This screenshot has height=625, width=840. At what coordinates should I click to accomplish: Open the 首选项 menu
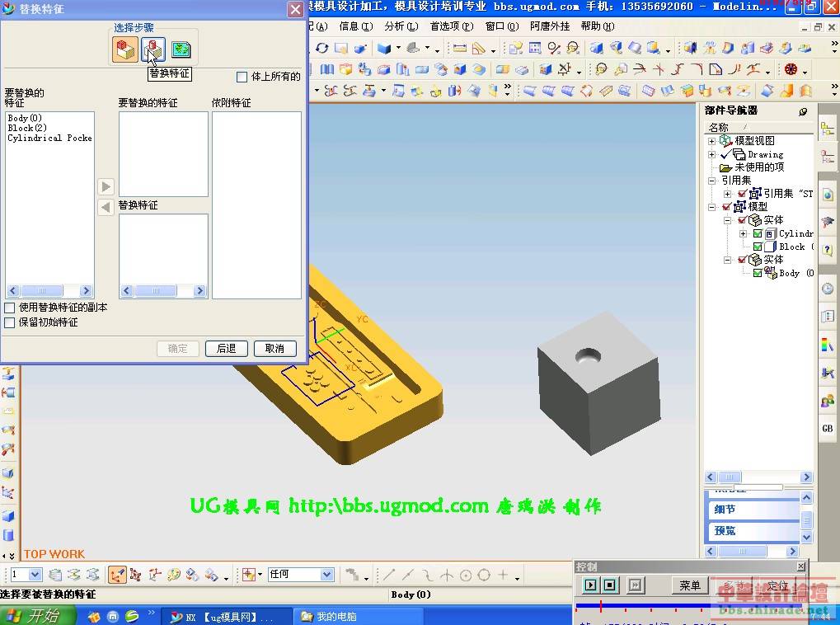[x=451, y=26]
